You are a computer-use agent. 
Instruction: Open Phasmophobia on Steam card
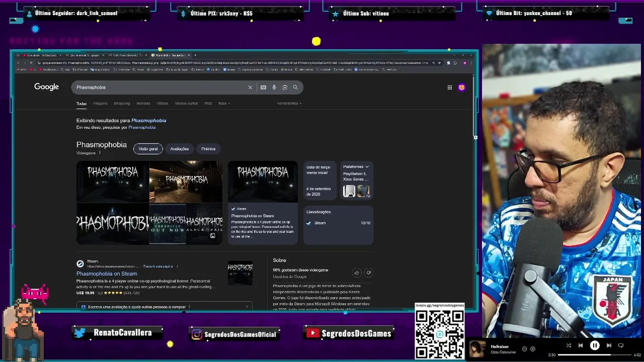(x=263, y=203)
